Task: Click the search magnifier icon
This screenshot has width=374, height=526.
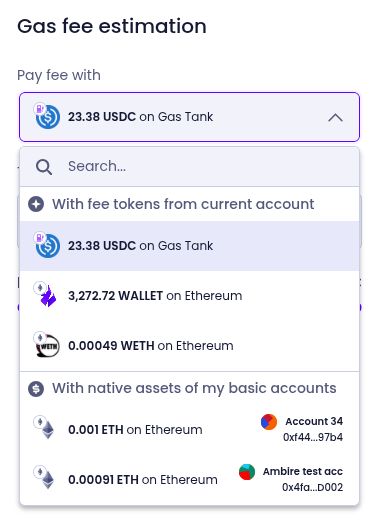Action: pyautogui.click(x=44, y=167)
